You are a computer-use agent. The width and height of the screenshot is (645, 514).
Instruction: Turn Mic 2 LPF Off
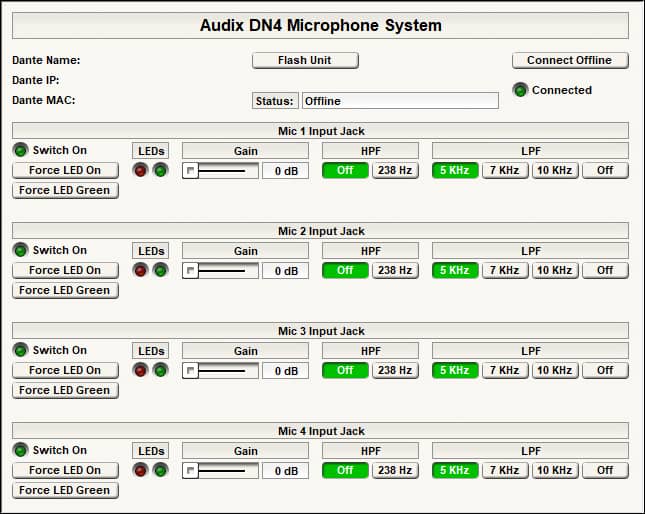pos(605,270)
